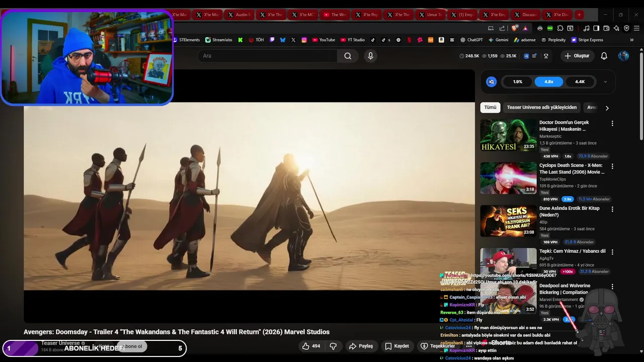Open the Streamlabs bookmark
This screenshot has height=362, width=644.
tap(218, 40)
